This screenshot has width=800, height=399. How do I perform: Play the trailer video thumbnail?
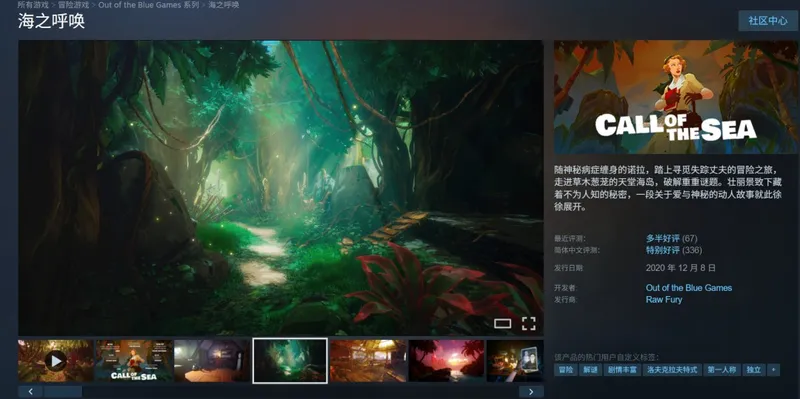tap(56, 361)
